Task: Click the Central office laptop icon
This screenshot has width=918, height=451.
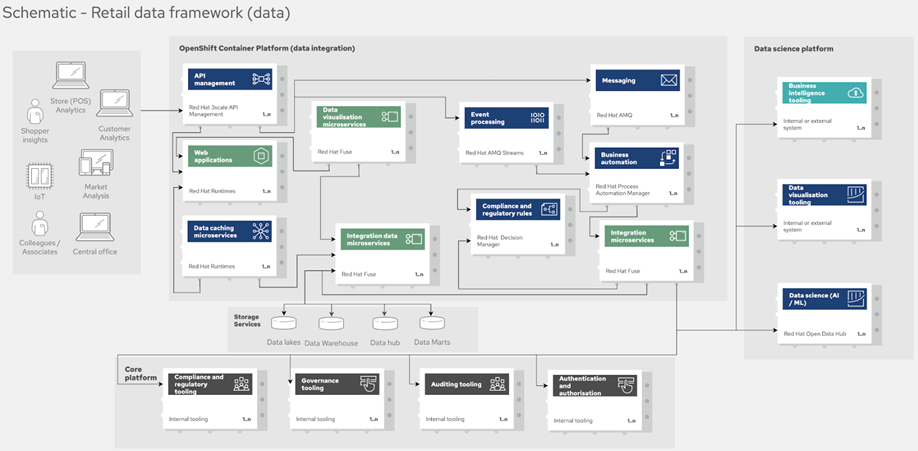Action: coord(94,227)
